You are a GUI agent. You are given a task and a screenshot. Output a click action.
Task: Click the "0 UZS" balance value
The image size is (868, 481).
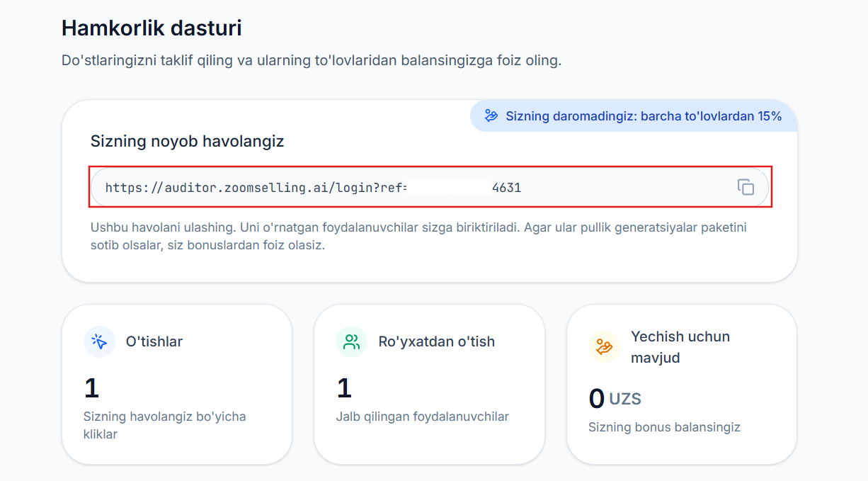615,399
